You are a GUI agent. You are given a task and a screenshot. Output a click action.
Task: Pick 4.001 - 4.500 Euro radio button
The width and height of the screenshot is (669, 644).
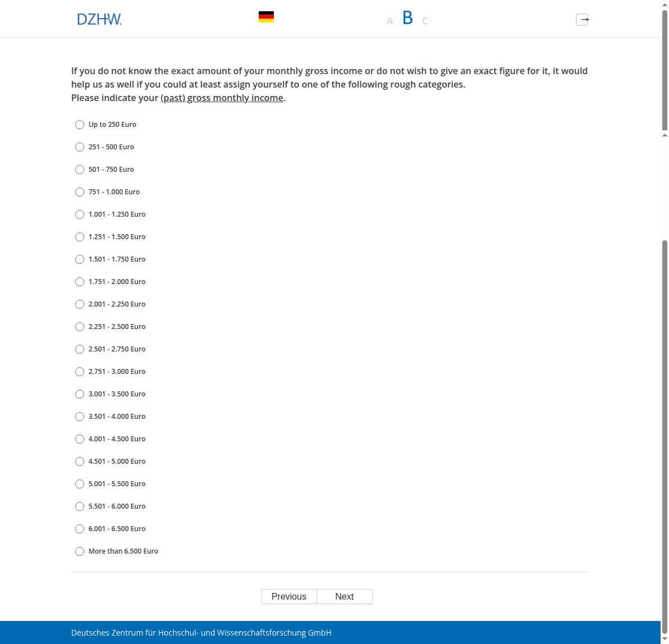80,439
